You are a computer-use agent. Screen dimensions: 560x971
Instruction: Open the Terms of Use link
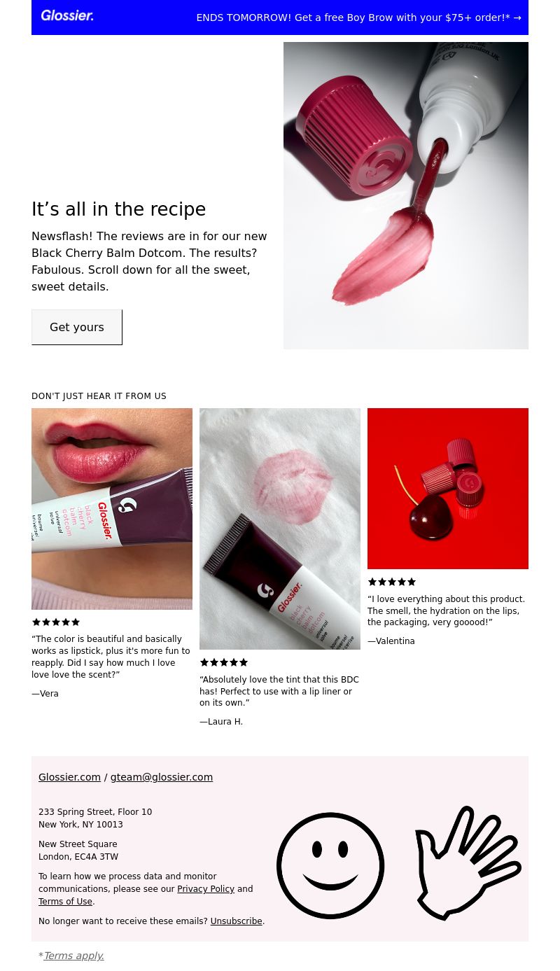[65, 902]
